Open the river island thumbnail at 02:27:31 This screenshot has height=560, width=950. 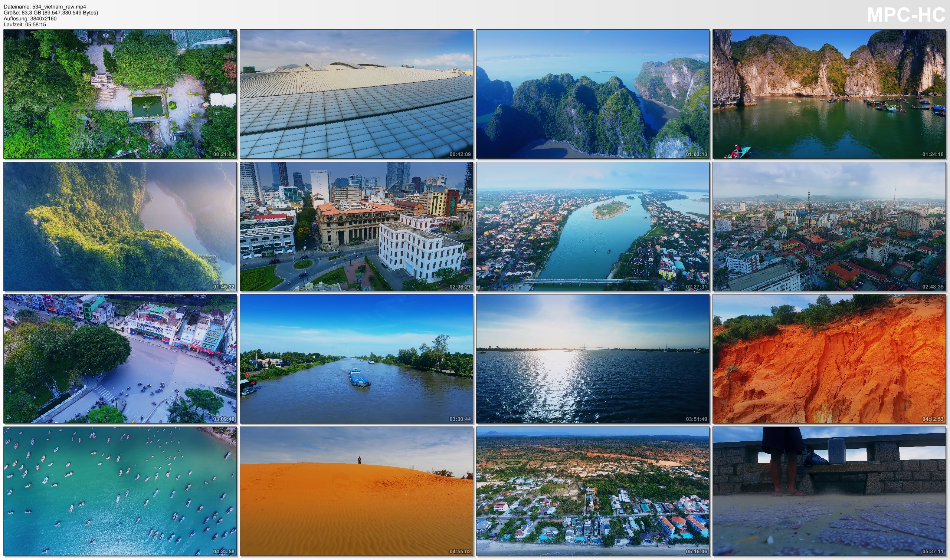click(593, 227)
